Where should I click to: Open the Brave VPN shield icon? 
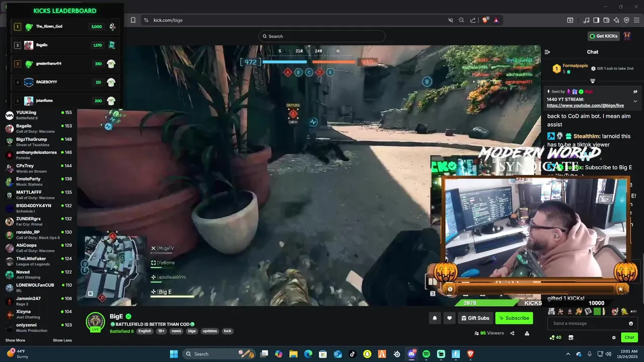point(626,20)
